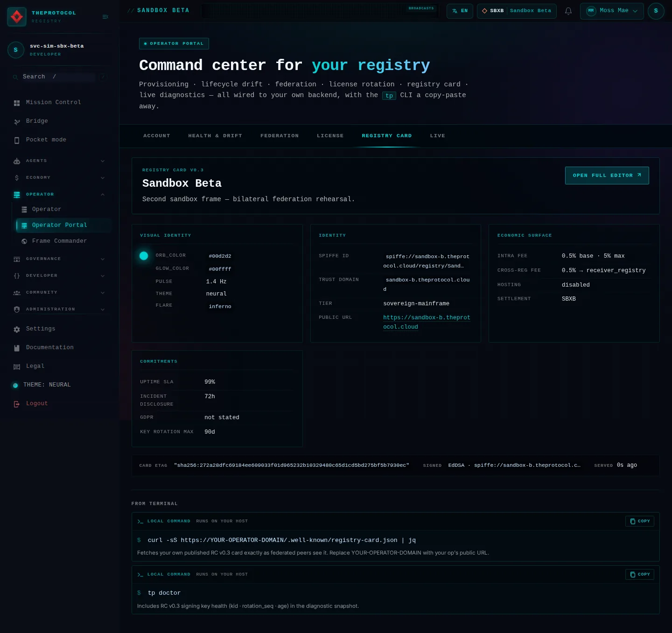
Task: Expand the Agents section chevron
Action: click(x=103, y=161)
